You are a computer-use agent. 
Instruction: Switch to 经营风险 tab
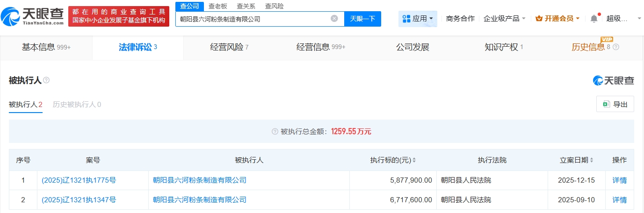[229, 47]
